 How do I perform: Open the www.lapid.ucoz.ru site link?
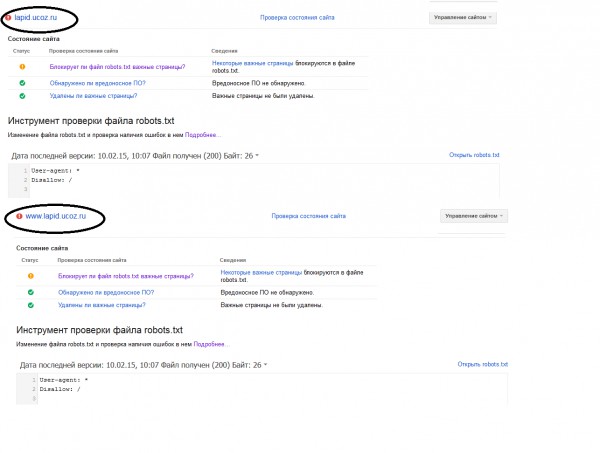(x=56, y=216)
